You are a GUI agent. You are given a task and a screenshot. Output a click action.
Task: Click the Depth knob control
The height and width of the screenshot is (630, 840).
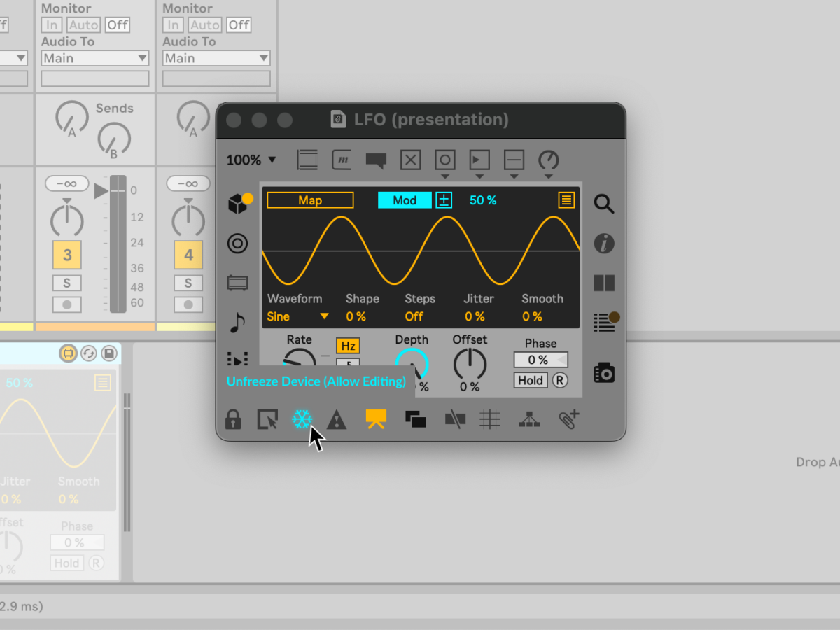tap(412, 364)
